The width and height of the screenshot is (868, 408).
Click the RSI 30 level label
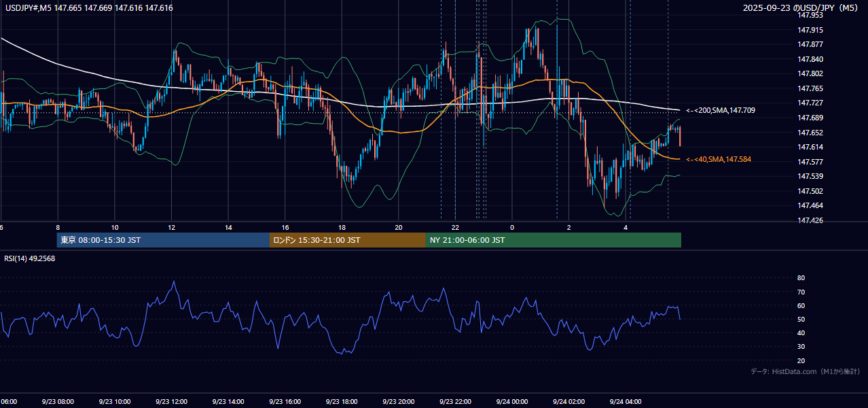801,347
